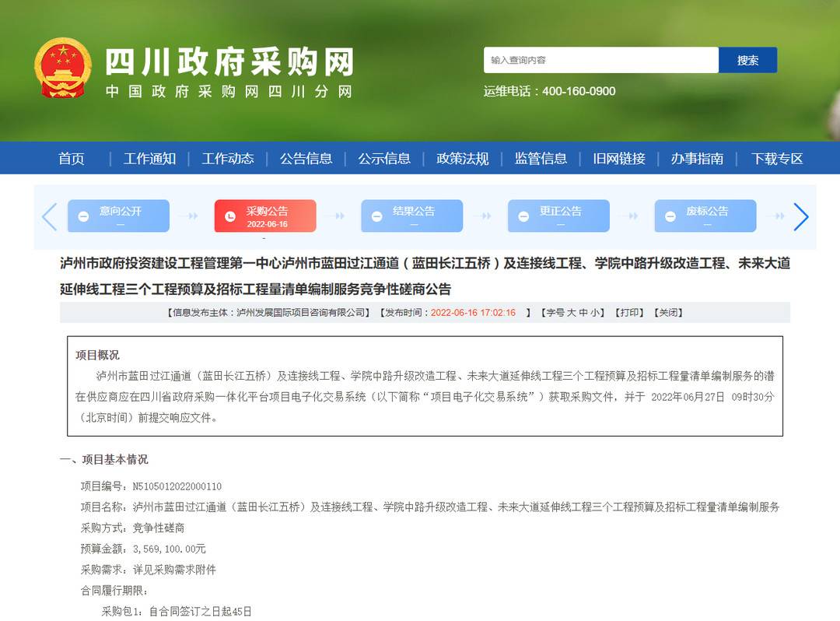Screen dimensions: 840x621
Task: Click minus icon on 结果公告 step
Action: coord(377,217)
